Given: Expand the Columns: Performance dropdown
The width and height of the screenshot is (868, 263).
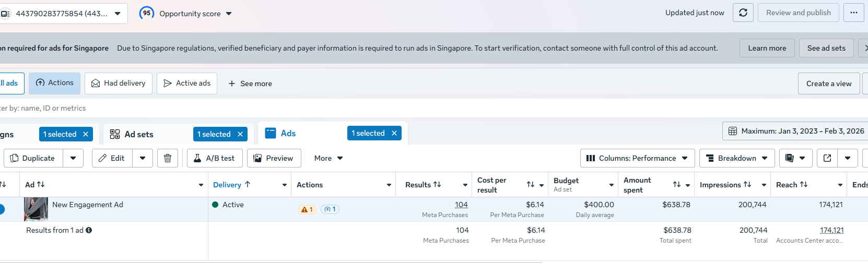Looking at the screenshot, I should [x=637, y=158].
